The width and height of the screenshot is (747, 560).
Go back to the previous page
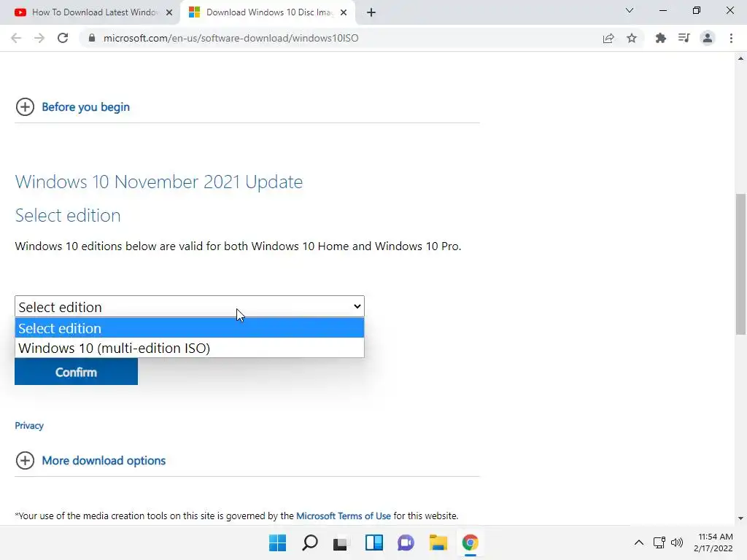16,38
